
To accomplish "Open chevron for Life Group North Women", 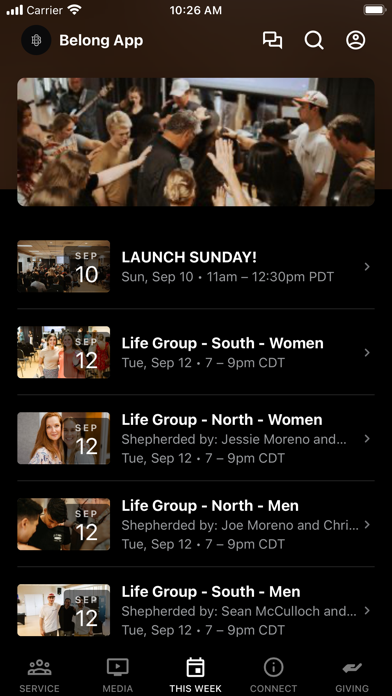I will (367, 439).
